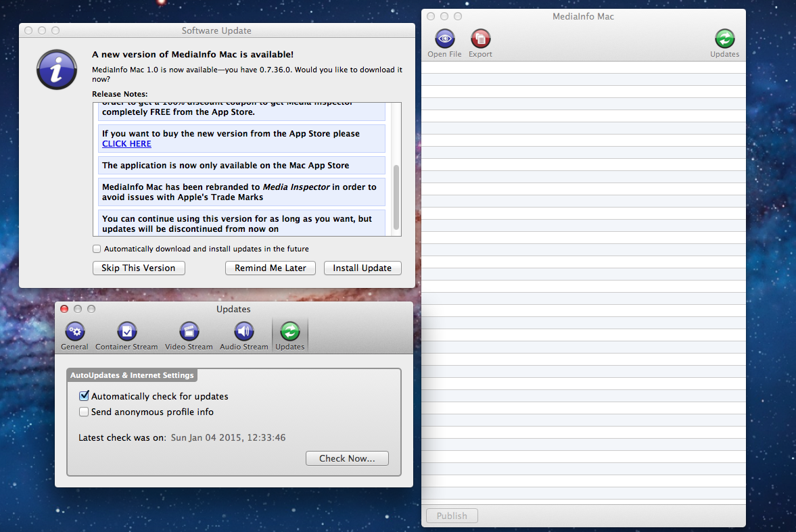Screen dimensions: 796x532
Task: Enable automatic download and install of updates
Action: click(x=97, y=249)
